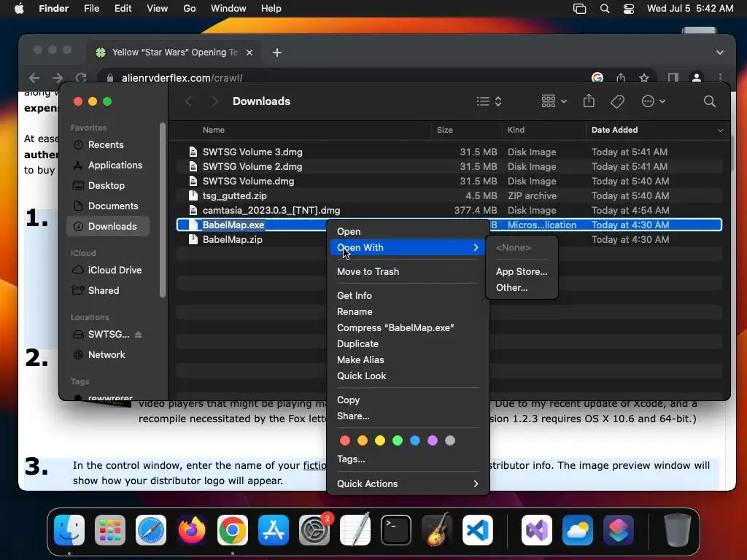
Task: Launch GarageBand from the Dock
Action: click(437, 530)
